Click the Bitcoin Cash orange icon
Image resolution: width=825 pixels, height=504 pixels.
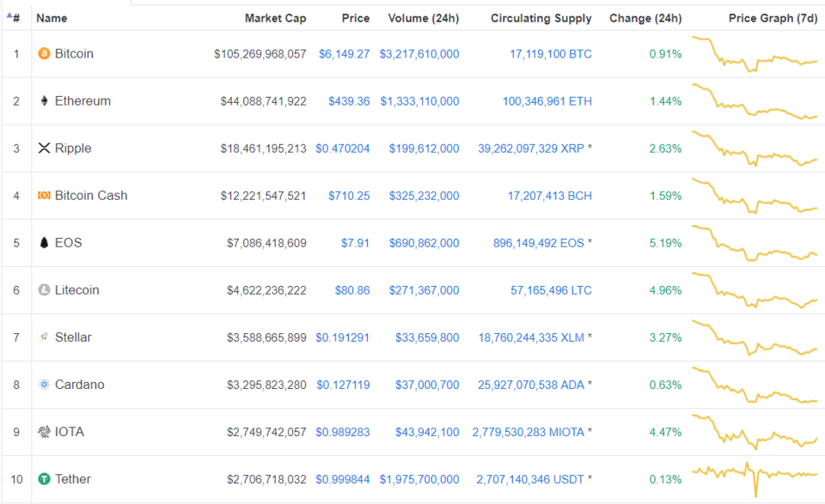(x=44, y=196)
